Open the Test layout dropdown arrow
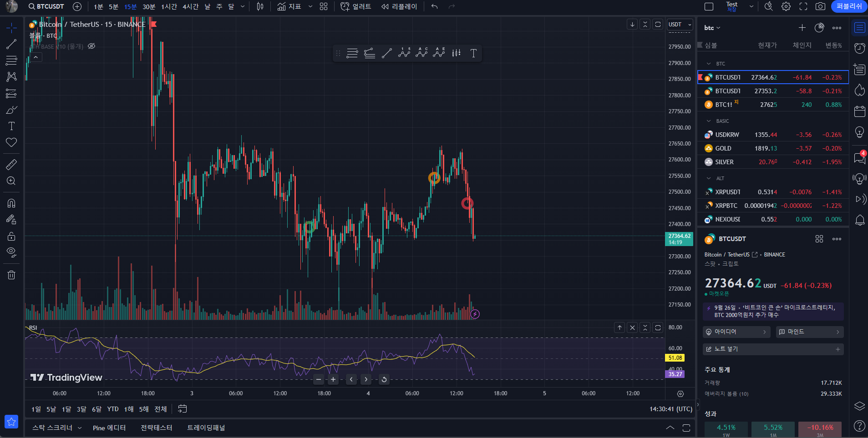The height and width of the screenshot is (438, 868). point(751,6)
